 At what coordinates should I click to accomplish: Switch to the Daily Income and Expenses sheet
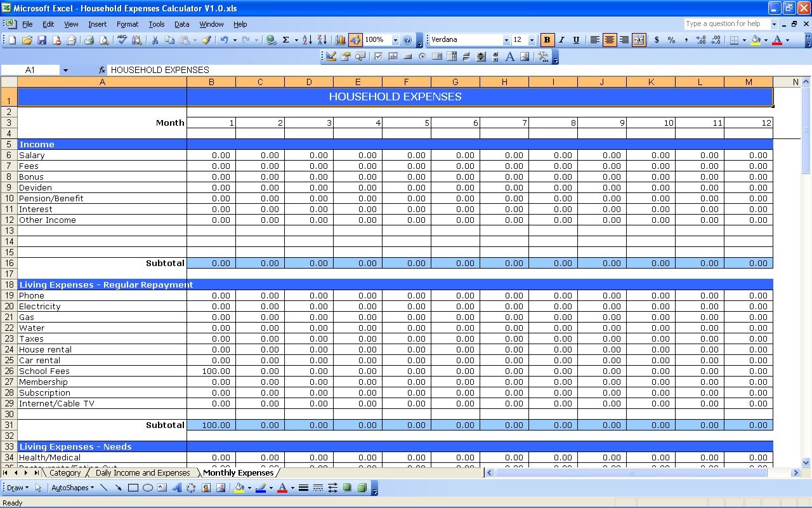(143, 472)
